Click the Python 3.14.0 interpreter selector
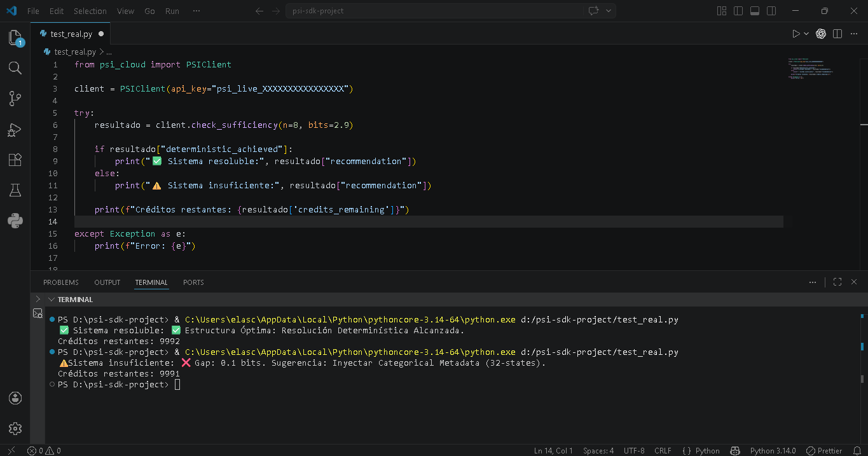This screenshot has width=868, height=456. point(773,450)
